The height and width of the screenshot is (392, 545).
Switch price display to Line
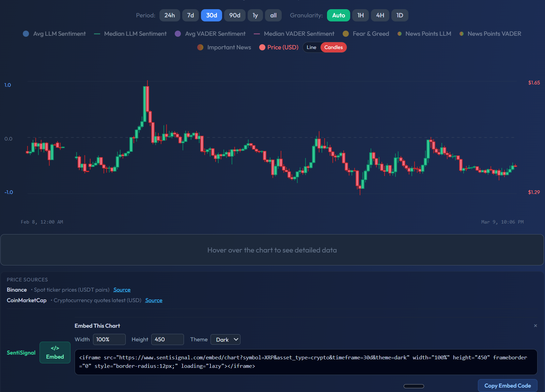point(311,47)
